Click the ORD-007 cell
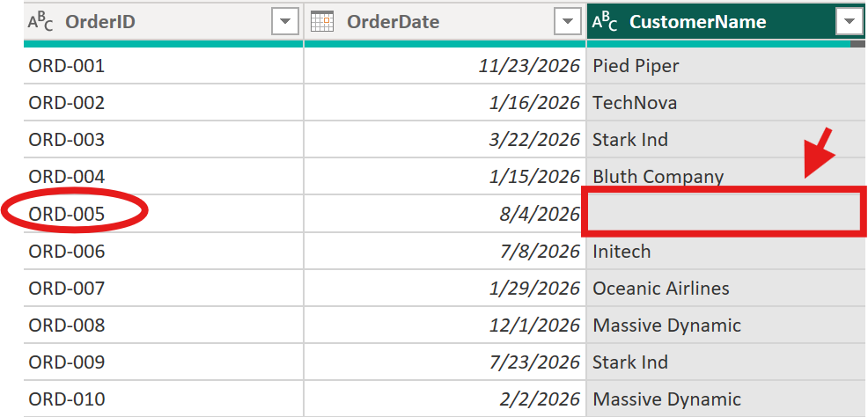This screenshot has height=417, width=868. coord(164,289)
